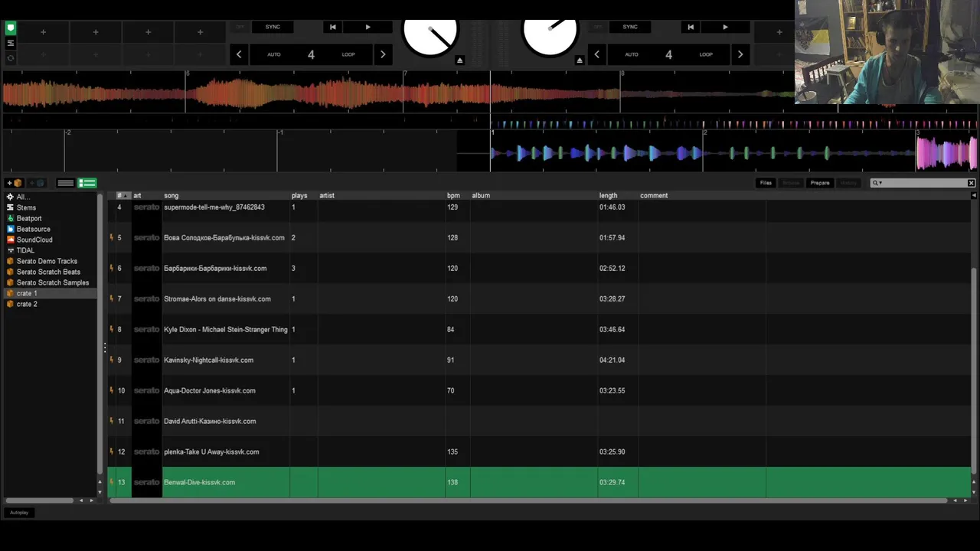Viewport: 980px width, 551px height.
Task: Open the Prepare panel tab
Action: pos(820,183)
